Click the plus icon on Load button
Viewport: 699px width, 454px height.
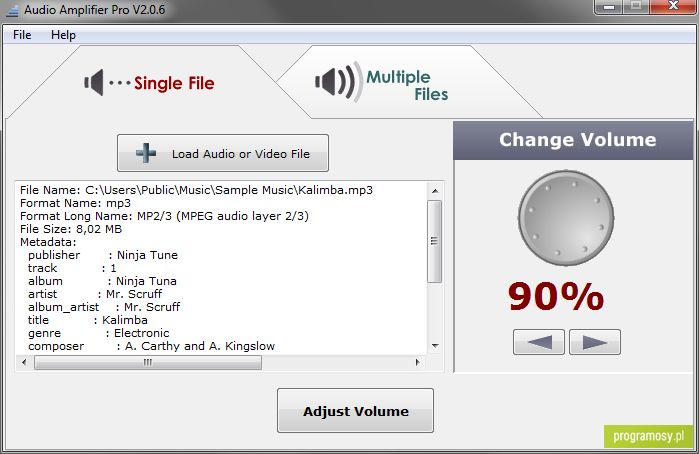tap(146, 153)
